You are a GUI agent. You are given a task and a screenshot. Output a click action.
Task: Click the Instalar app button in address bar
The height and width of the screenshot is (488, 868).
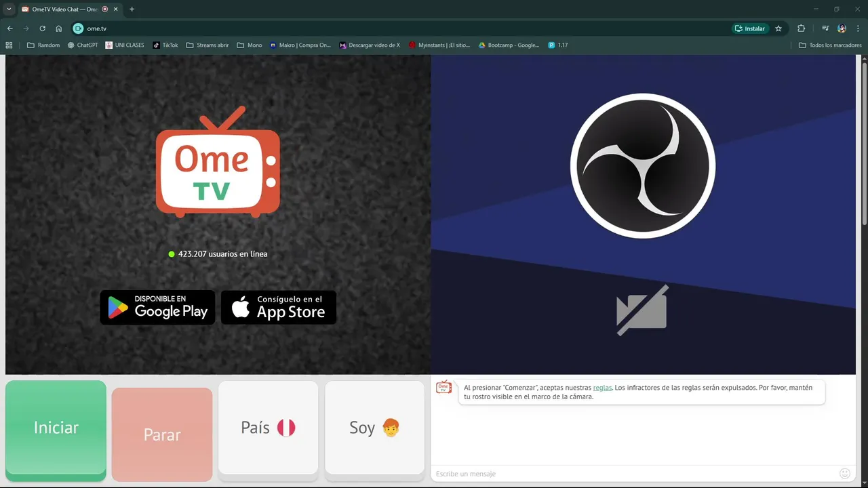coord(749,28)
